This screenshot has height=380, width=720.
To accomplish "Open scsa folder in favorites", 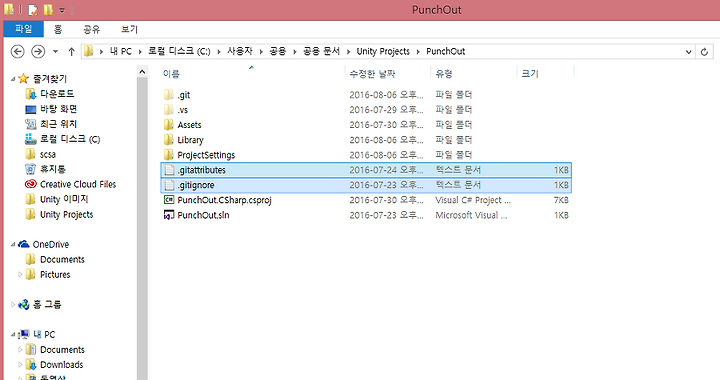I will [47, 154].
